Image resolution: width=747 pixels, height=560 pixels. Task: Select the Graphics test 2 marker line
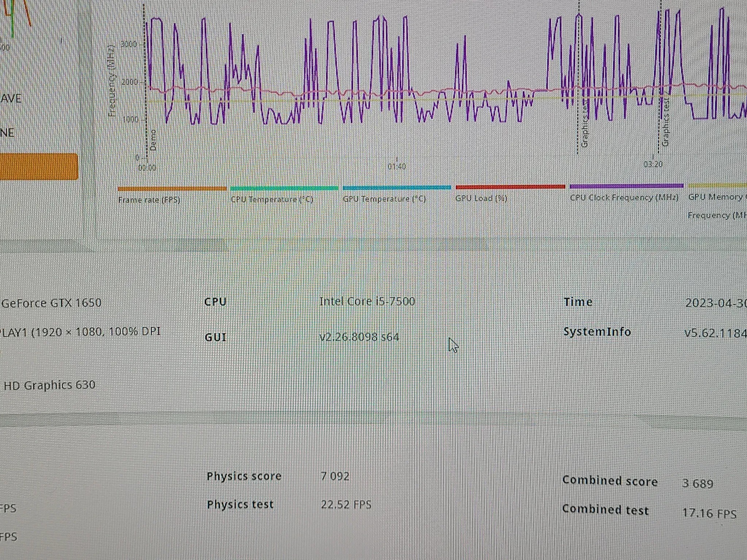click(x=665, y=122)
